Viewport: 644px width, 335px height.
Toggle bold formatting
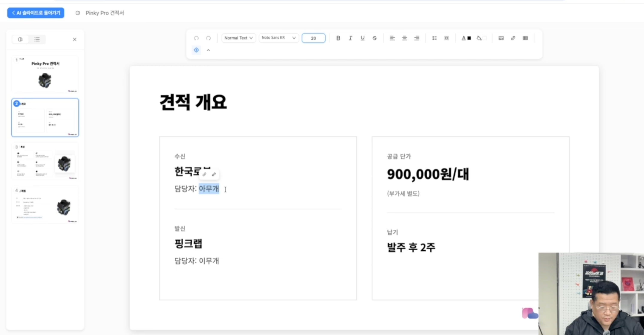338,38
